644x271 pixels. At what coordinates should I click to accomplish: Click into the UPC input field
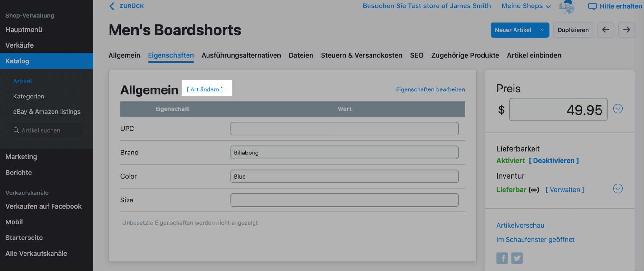pyautogui.click(x=344, y=129)
